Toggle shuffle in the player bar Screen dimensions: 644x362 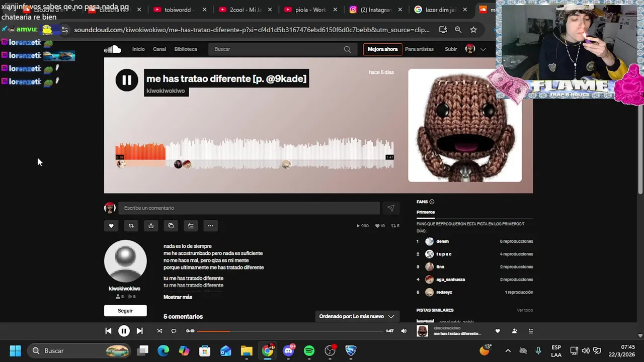(x=159, y=331)
